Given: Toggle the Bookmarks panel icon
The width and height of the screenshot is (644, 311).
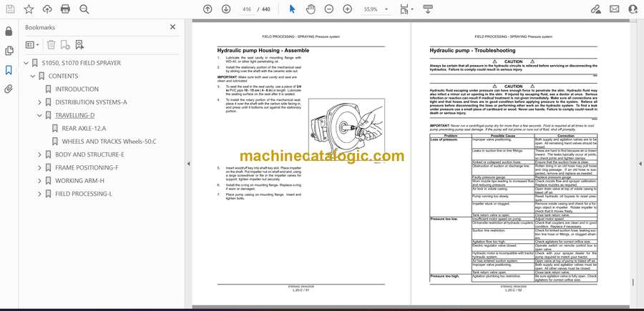Looking at the screenshot, I should coord(9,70).
